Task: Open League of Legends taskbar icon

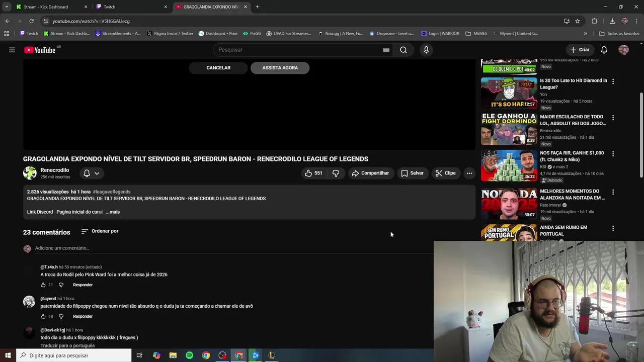Action: pos(272,355)
